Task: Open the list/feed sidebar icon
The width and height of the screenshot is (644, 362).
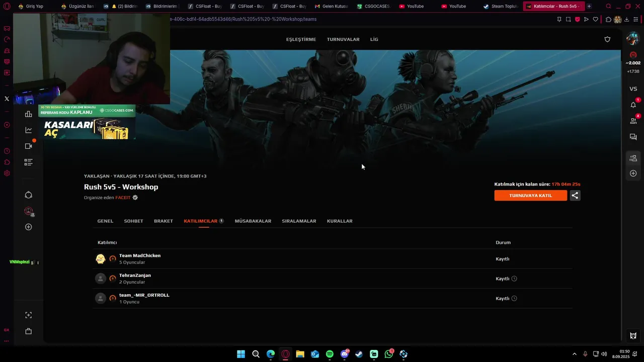Action: click(29, 162)
